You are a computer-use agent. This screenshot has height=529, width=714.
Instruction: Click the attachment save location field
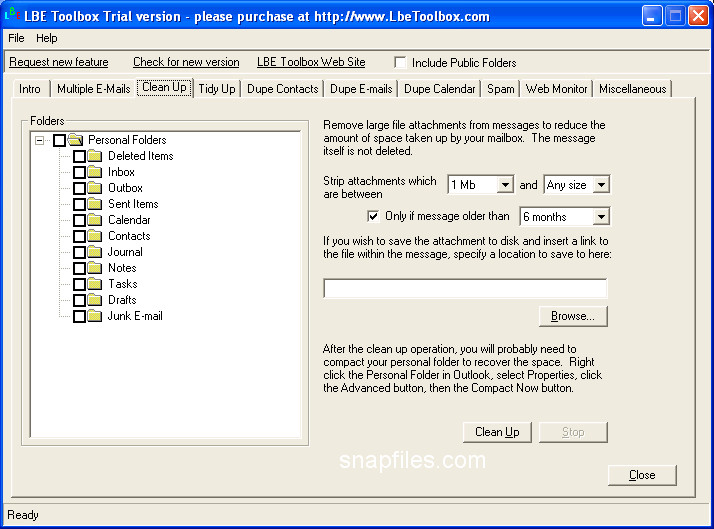465,288
